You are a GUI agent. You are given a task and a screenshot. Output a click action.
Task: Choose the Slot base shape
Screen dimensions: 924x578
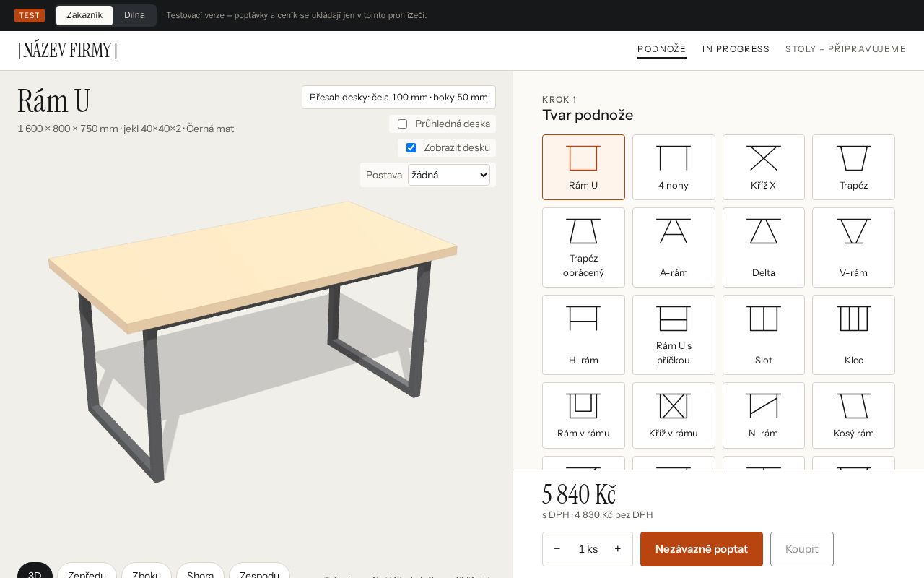[x=764, y=335]
